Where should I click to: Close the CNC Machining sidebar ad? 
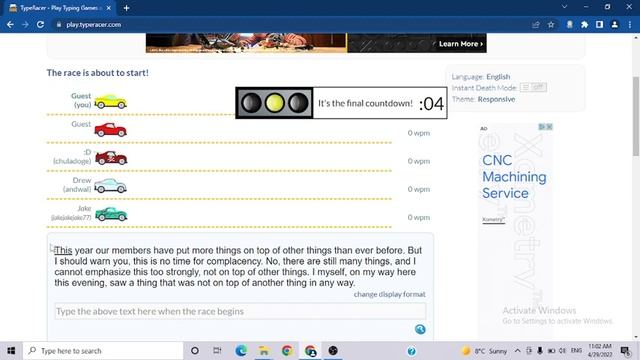549,127
